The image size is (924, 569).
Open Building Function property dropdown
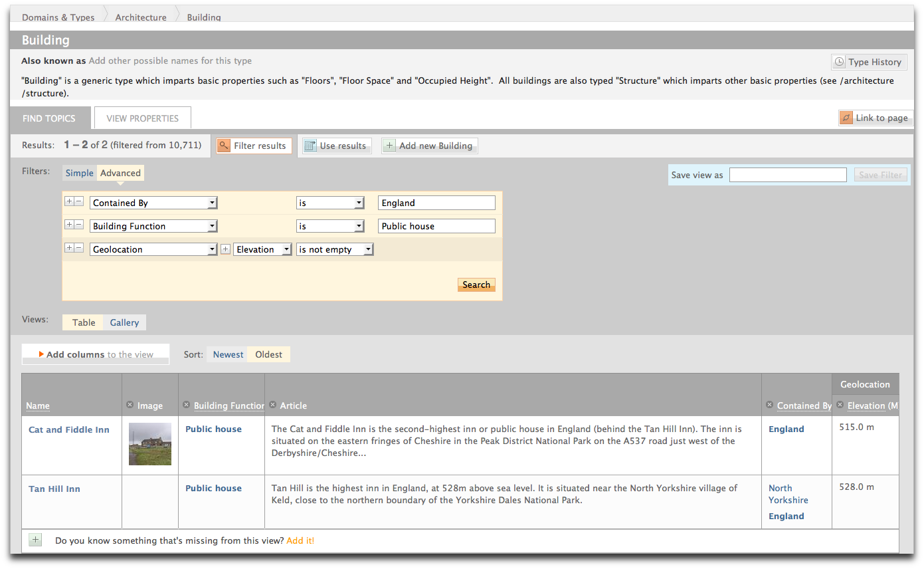point(153,226)
